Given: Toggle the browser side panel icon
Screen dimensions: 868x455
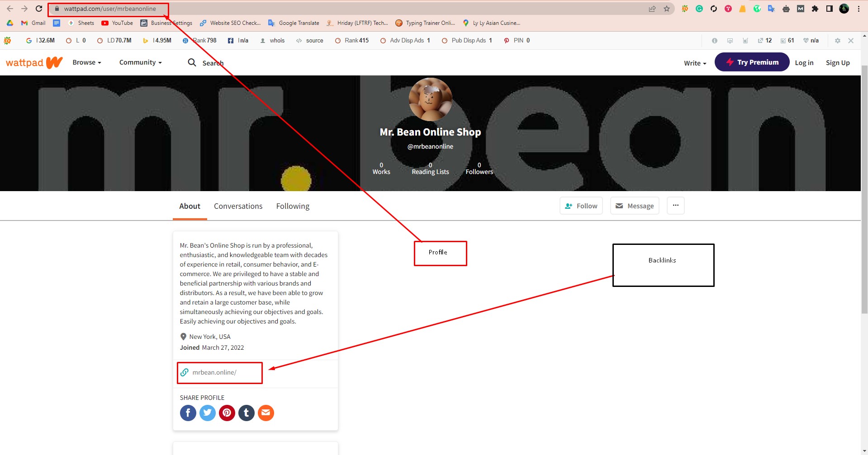Looking at the screenshot, I should click(830, 9).
